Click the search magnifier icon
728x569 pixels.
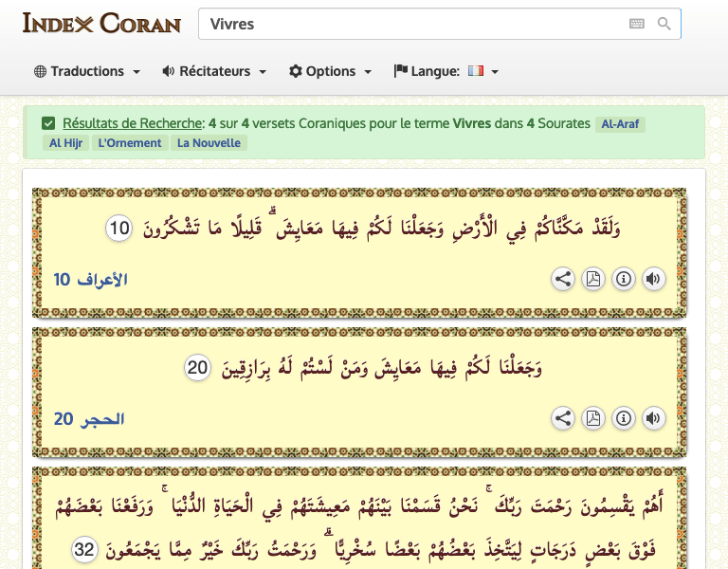(x=664, y=24)
